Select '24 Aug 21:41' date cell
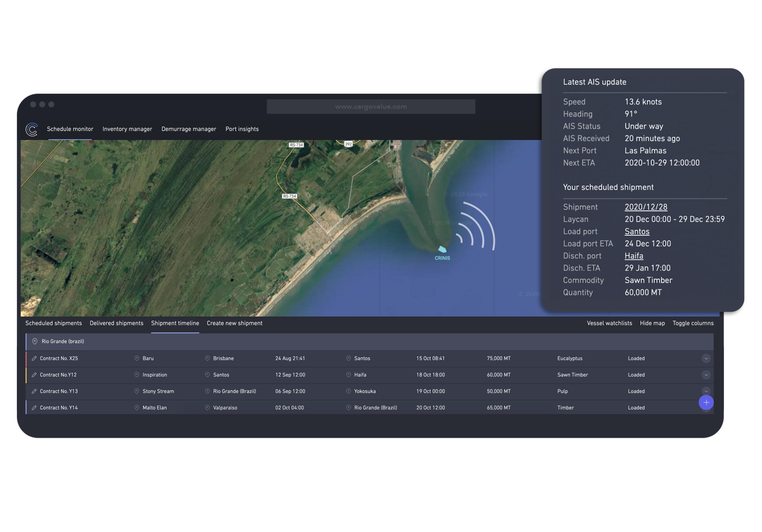The height and width of the screenshot is (532, 762). pos(290,358)
